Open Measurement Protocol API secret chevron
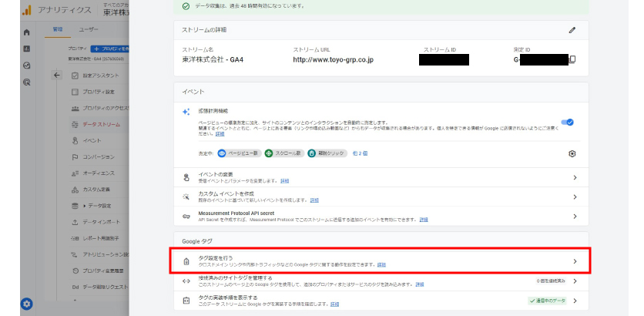This screenshot has height=316, width=644. click(x=575, y=216)
